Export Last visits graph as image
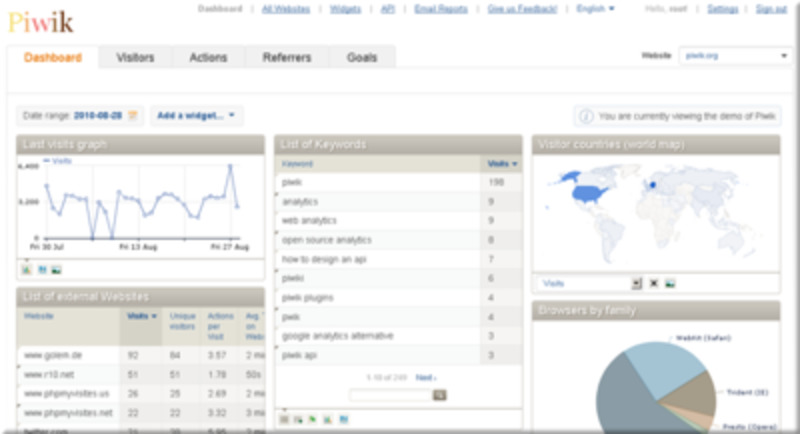800x434 pixels. pyautogui.click(x=56, y=269)
